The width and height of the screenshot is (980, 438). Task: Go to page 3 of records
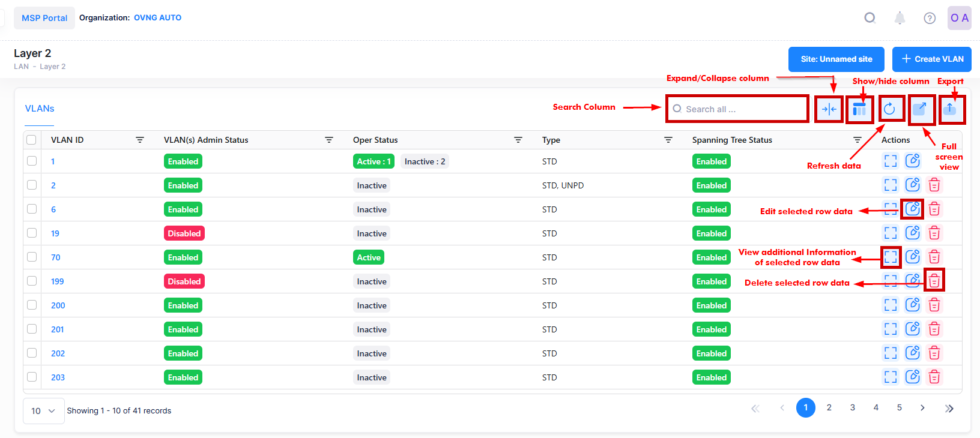point(852,408)
